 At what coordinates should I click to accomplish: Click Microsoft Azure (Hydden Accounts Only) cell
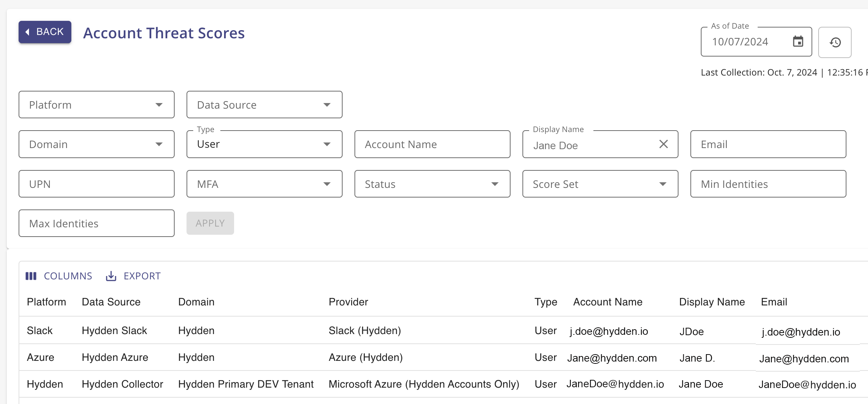424,384
